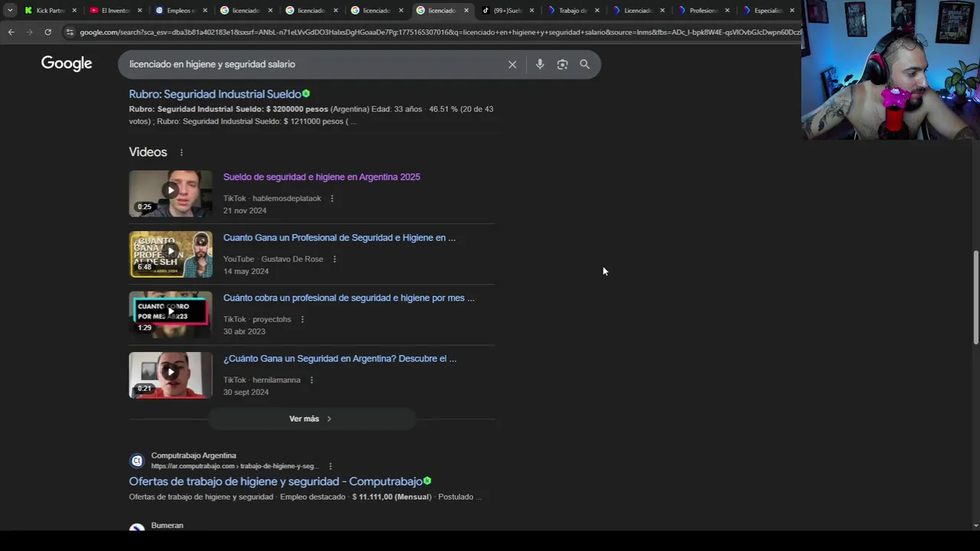The height and width of the screenshot is (551, 980).
Task: Play the proyectohs 1:29 video thumbnail
Action: (x=171, y=315)
